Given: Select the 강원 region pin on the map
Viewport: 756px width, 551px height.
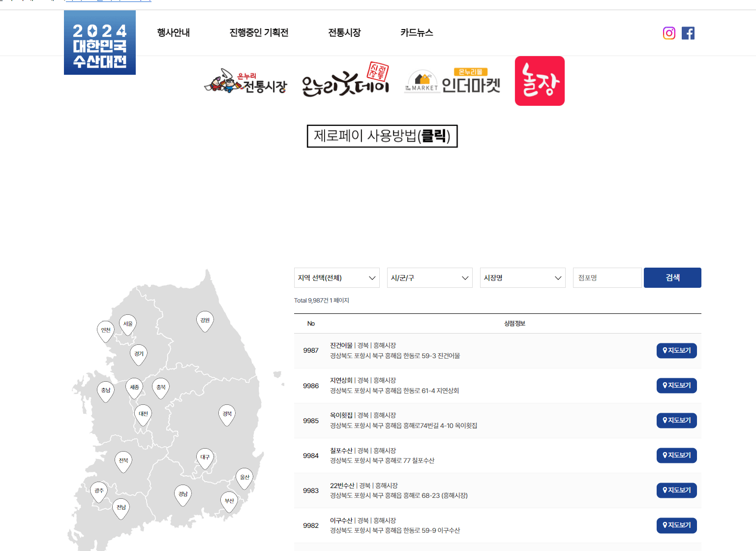Looking at the screenshot, I should coord(205,320).
